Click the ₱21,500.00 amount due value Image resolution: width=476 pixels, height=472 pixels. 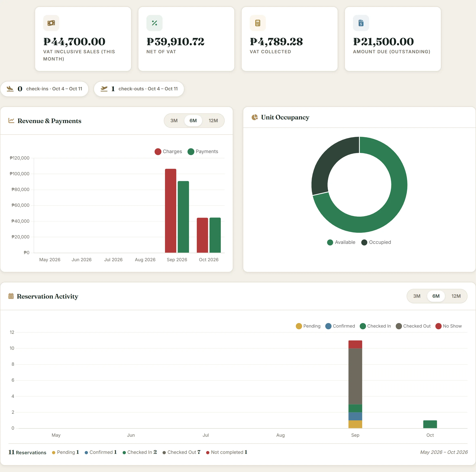pos(383,42)
